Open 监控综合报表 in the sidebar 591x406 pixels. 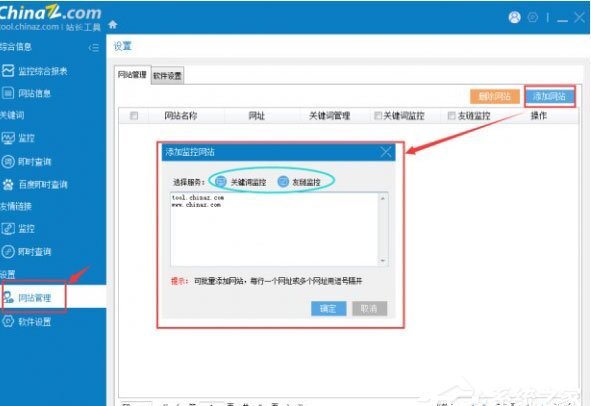click(34, 71)
